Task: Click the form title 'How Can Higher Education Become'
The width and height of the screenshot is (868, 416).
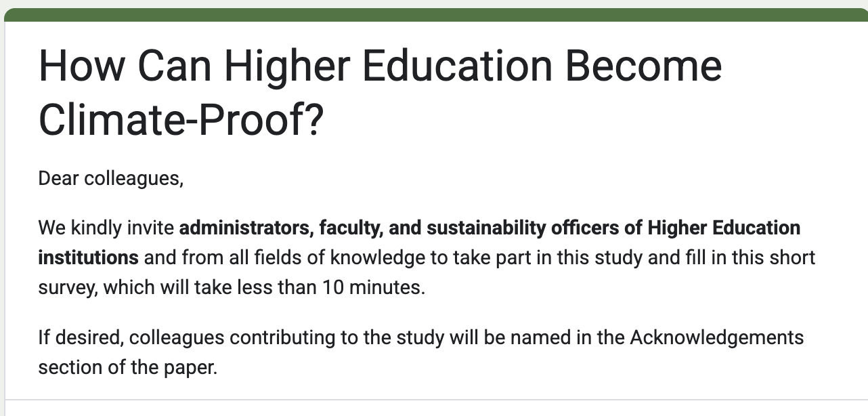Action: pyautogui.click(x=381, y=66)
